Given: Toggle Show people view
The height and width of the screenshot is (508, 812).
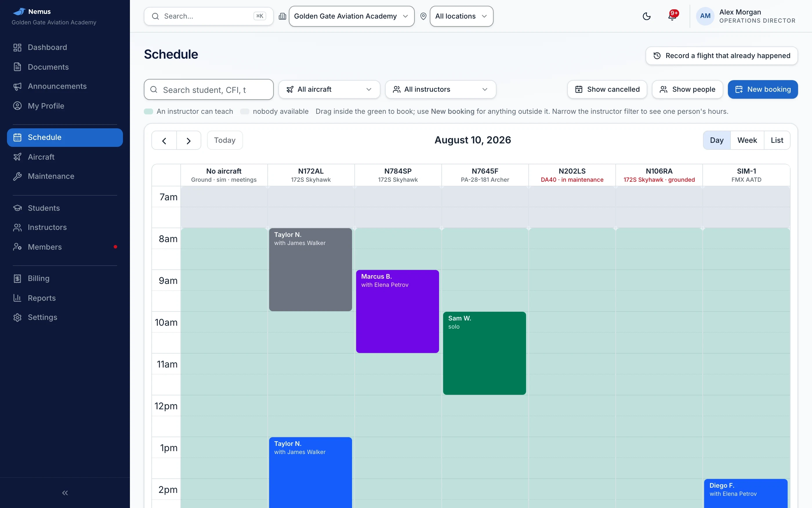Looking at the screenshot, I should pos(687,89).
